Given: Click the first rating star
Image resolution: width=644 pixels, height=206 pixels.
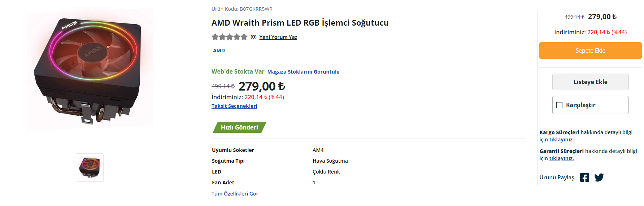Looking at the screenshot, I should click(x=215, y=37).
